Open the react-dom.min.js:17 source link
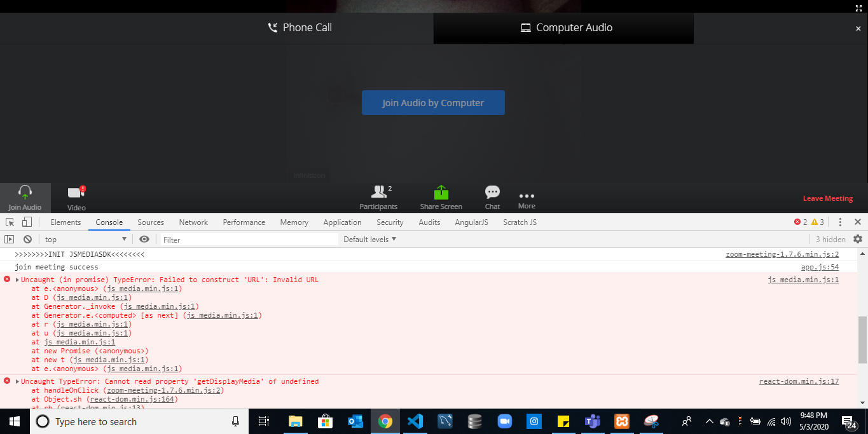This screenshot has height=434, width=868. 799,381
